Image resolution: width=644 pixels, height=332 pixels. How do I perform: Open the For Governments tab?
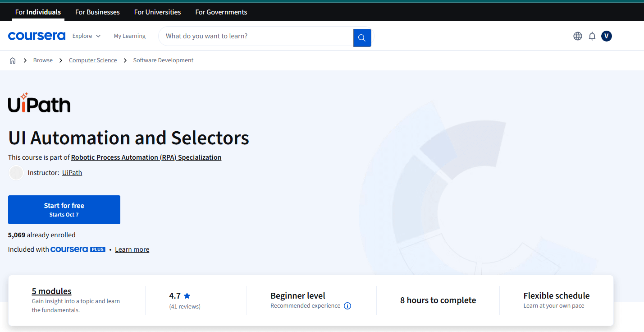tap(221, 12)
